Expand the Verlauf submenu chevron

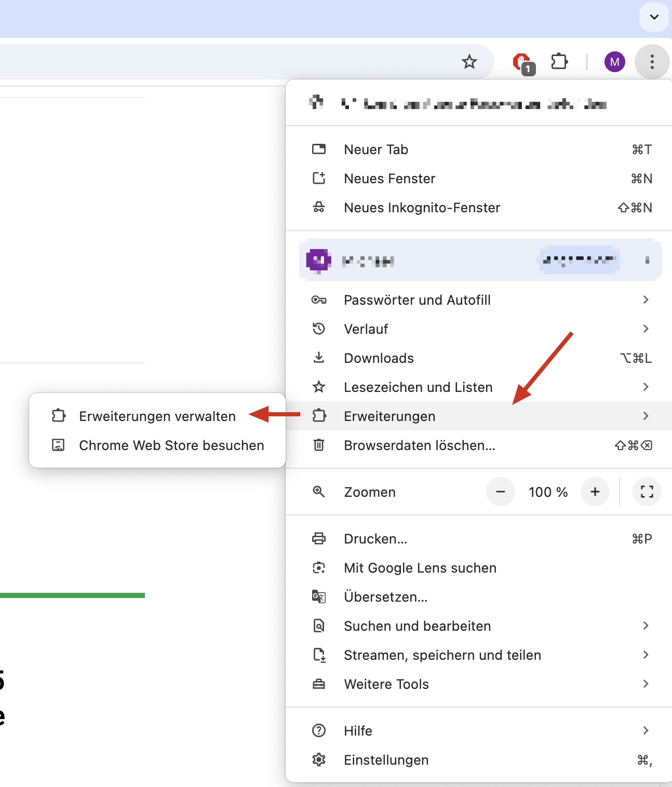pos(646,329)
